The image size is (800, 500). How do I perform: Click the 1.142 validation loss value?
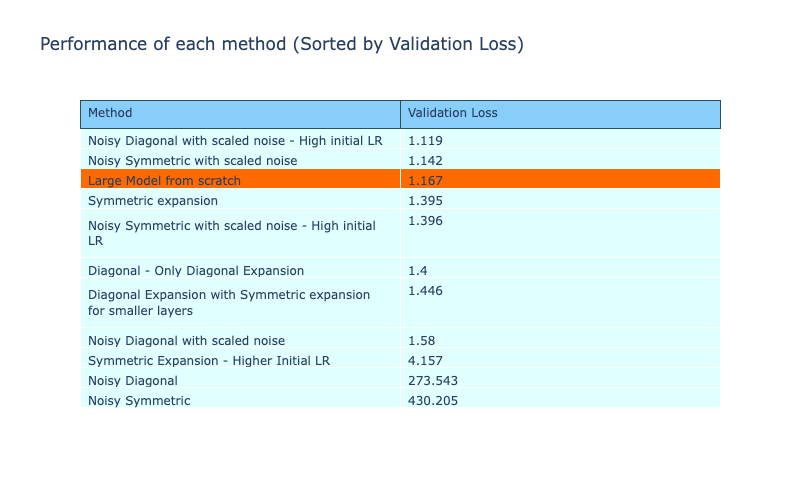425,160
